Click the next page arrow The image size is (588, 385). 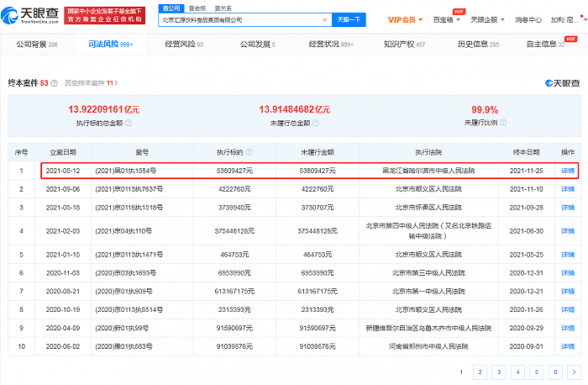pyautogui.click(x=575, y=371)
